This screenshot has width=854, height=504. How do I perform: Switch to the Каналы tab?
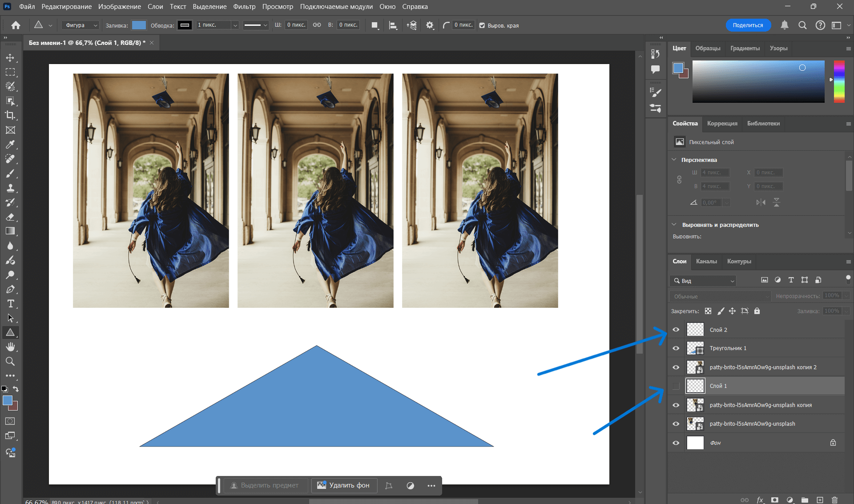[706, 262]
